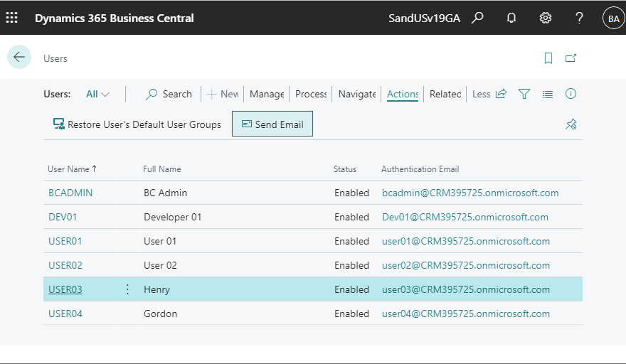626x364 pixels.
Task: Click user03@CRM395725.onmicrosoft.com email
Action: point(466,289)
